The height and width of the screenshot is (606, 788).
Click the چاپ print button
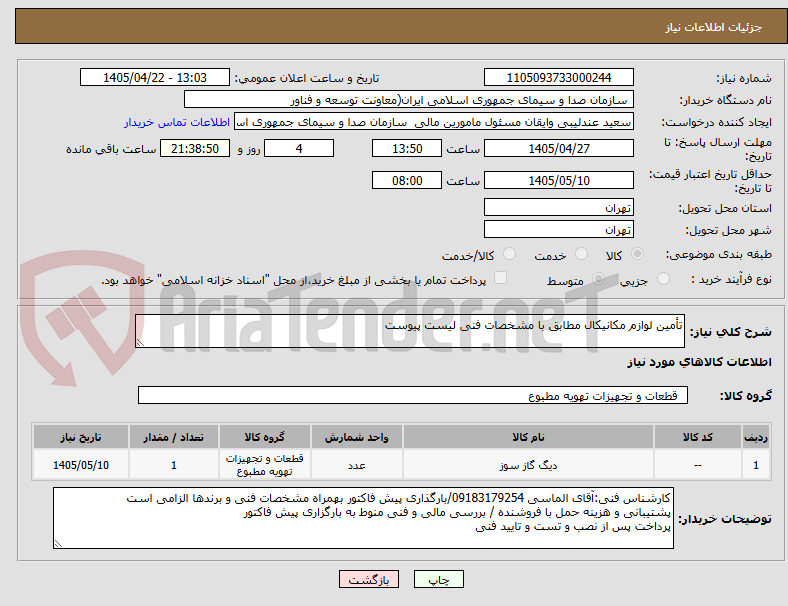(438, 579)
